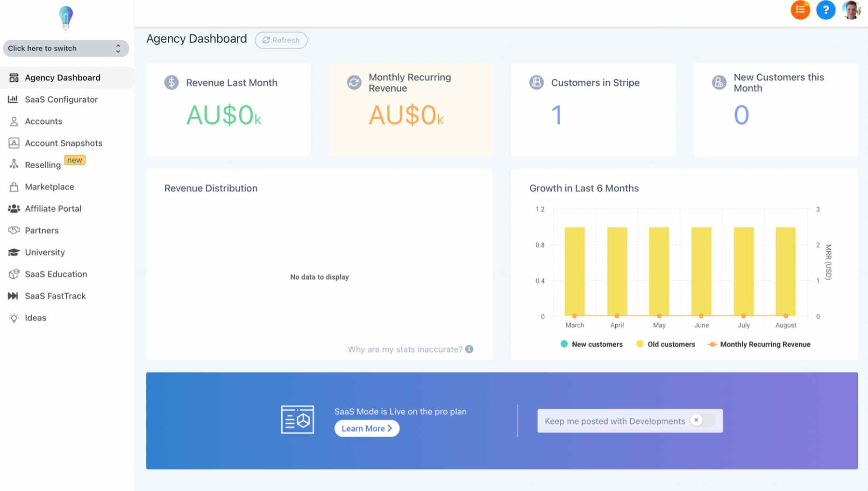Open Marketplace in sidebar
868x491 pixels.
tap(67, 187)
